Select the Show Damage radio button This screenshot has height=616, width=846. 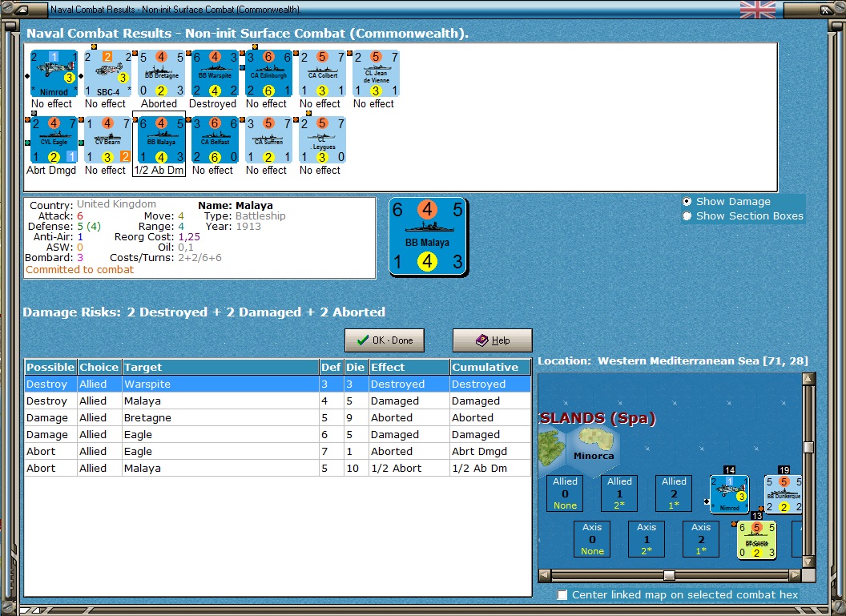687,201
